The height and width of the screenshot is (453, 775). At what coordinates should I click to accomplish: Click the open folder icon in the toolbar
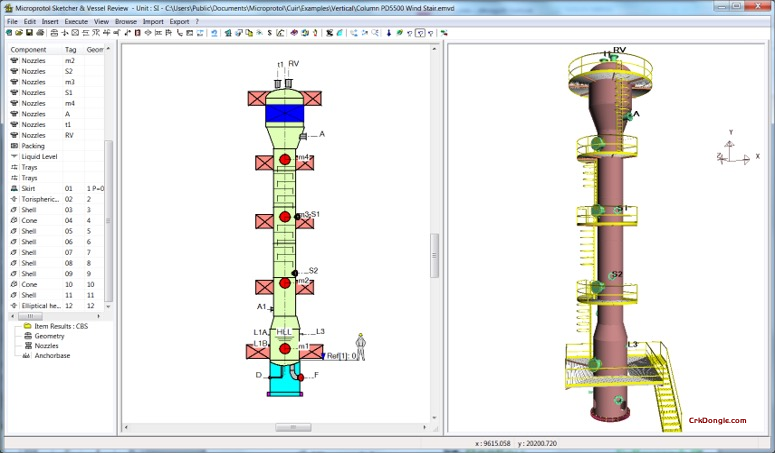coord(18,33)
